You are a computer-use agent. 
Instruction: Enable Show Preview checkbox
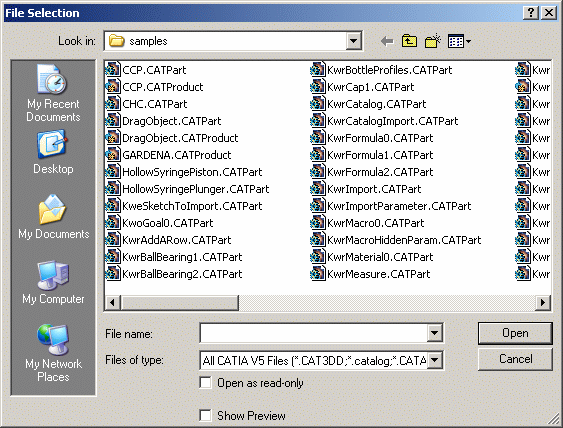click(205, 415)
